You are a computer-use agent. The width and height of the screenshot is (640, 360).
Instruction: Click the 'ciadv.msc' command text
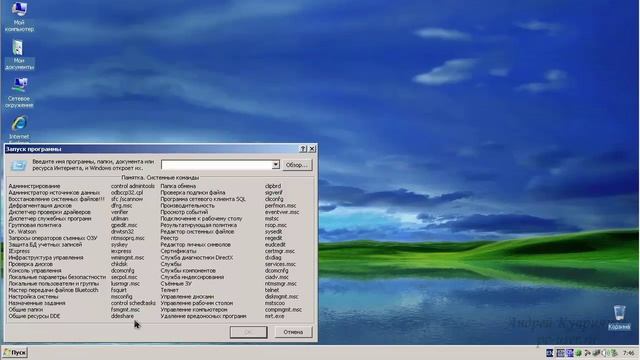point(276,277)
